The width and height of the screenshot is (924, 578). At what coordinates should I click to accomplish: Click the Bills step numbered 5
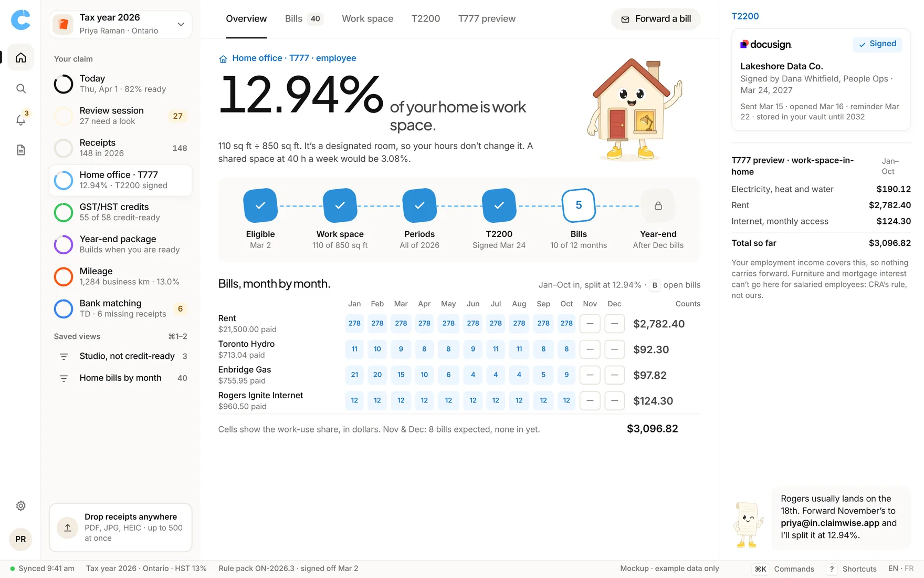pyautogui.click(x=579, y=205)
